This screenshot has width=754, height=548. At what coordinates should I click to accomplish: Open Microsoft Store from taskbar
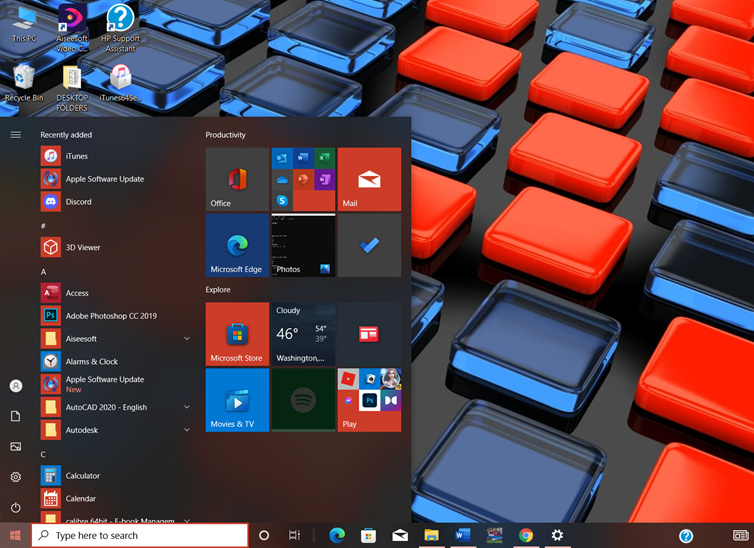(x=368, y=535)
